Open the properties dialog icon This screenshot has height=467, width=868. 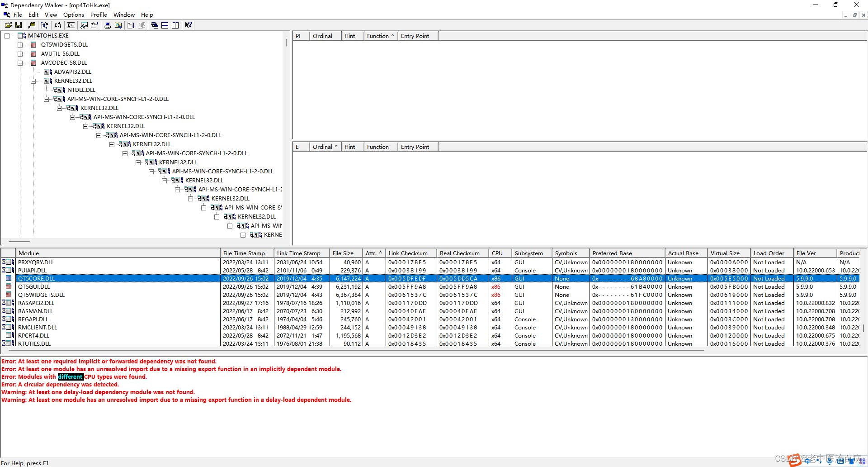pyautogui.click(x=94, y=25)
